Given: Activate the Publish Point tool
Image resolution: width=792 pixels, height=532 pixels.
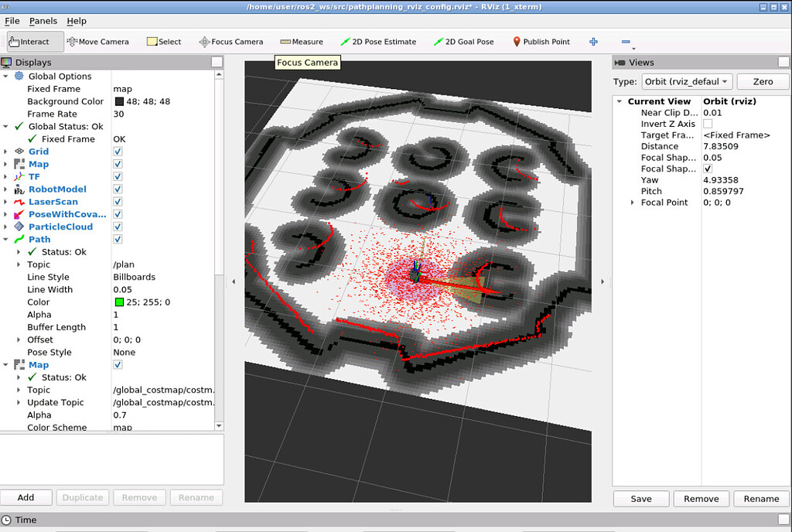Looking at the screenshot, I should click(x=541, y=42).
